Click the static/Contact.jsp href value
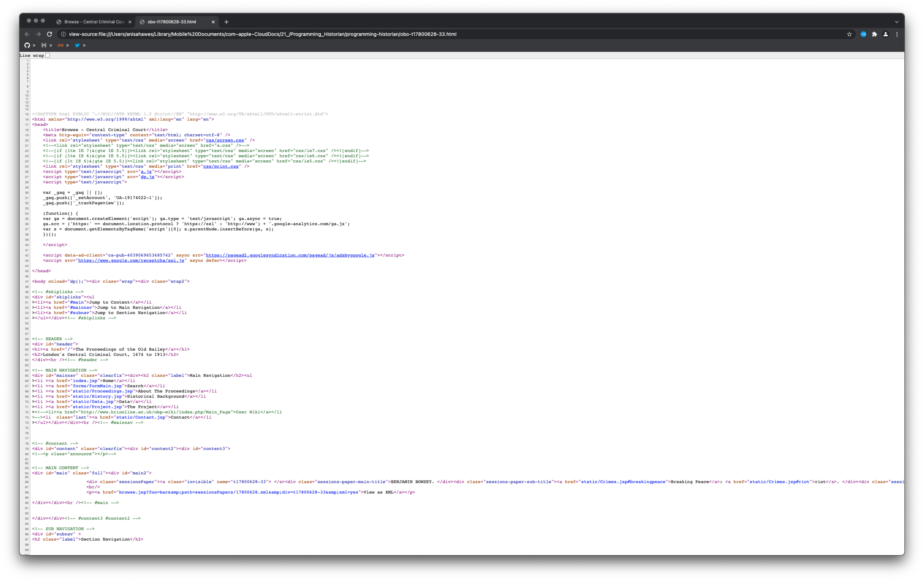The height and width of the screenshot is (581, 924). pyautogui.click(x=141, y=417)
